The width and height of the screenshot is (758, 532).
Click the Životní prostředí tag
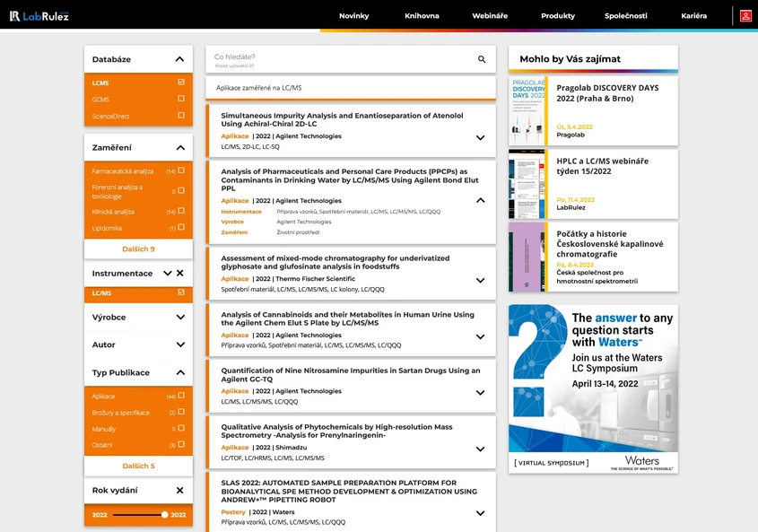298,232
